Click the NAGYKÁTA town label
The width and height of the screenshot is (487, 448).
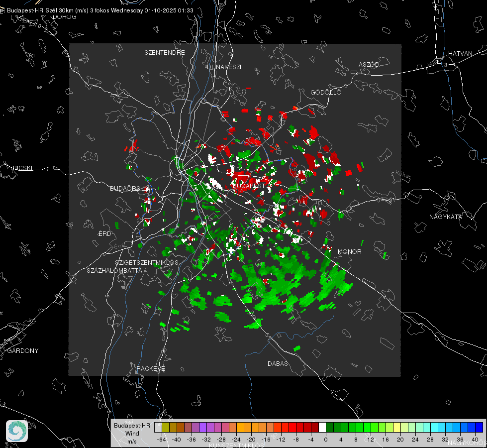[445, 217]
